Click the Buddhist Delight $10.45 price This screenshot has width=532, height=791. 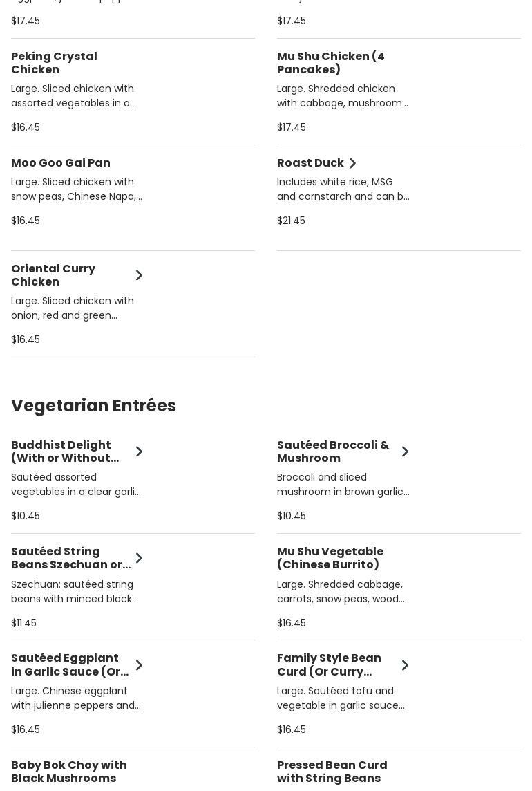(26, 516)
